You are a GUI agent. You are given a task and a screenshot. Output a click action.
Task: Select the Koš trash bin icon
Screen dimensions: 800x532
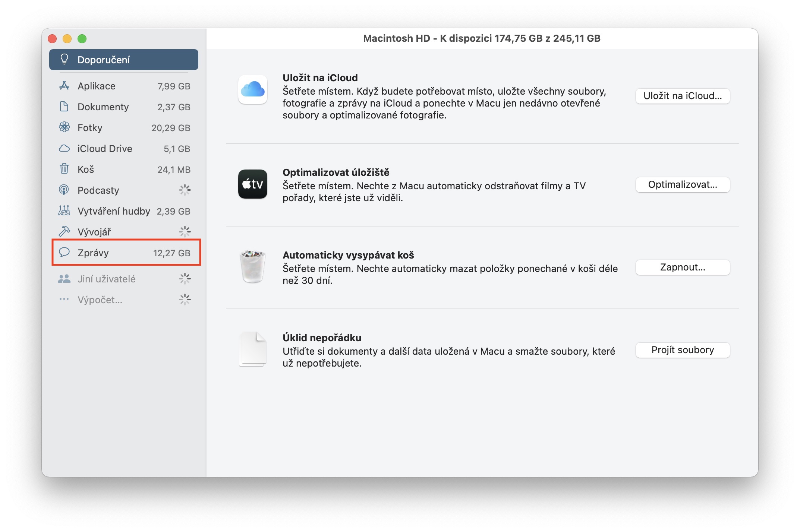[x=64, y=169]
